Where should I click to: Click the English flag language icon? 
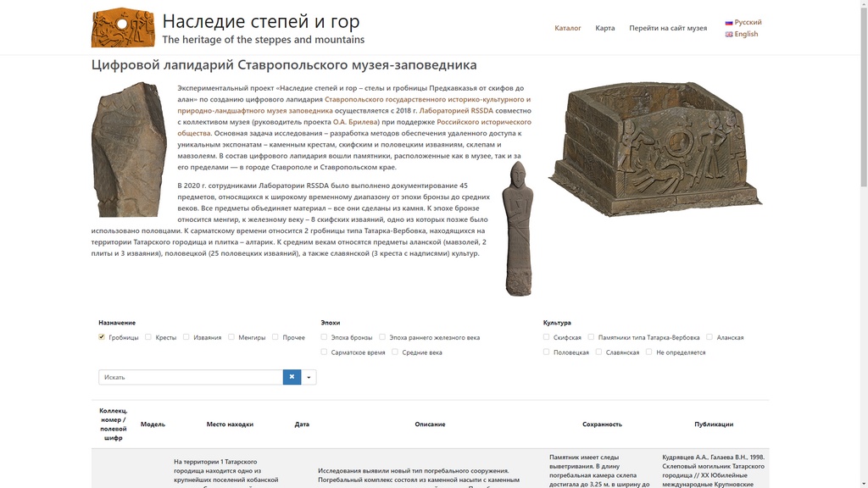pyautogui.click(x=729, y=35)
